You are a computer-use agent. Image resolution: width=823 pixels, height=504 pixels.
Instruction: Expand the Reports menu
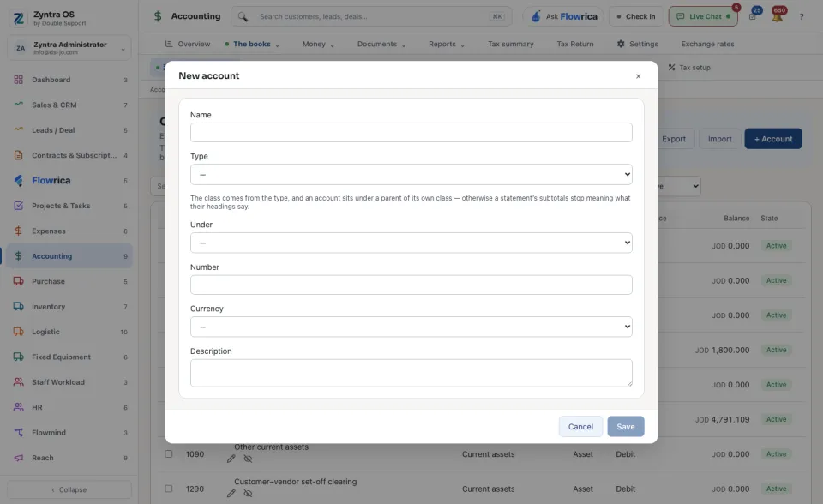coord(447,44)
